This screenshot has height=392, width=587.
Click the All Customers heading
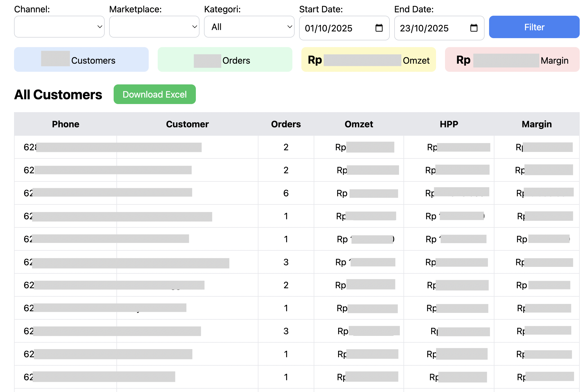58,94
